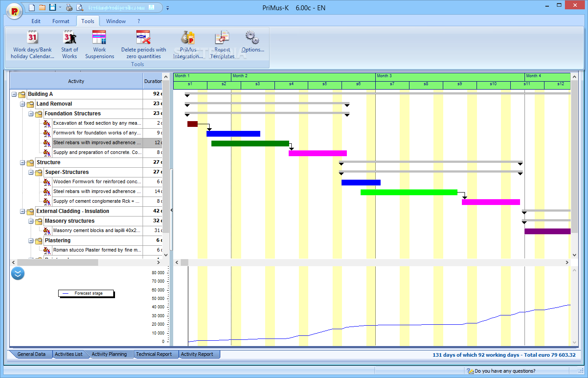
Task: Select the Steel rebars row under Super-Structures
Action: click(x=97, y=192)
